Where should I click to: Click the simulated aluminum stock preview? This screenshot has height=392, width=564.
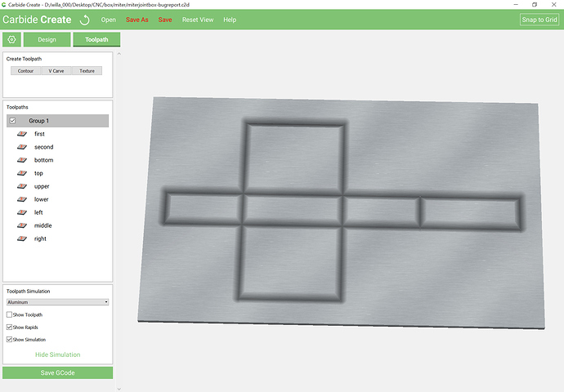point(341,212)
